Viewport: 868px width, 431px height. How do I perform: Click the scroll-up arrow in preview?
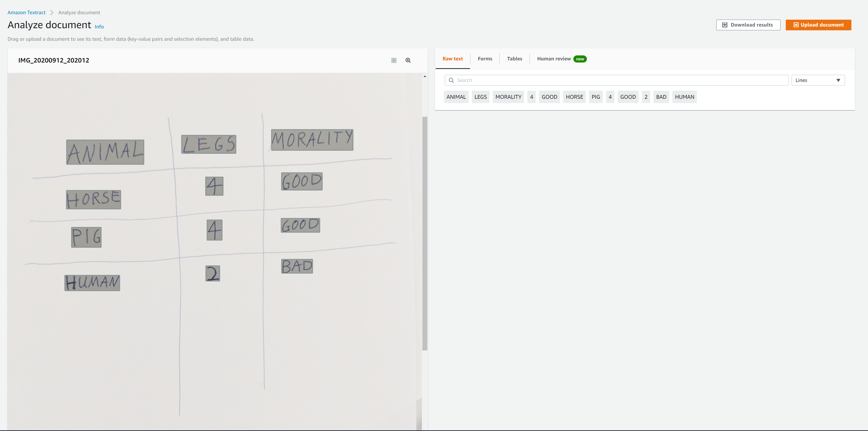[425, 76]
